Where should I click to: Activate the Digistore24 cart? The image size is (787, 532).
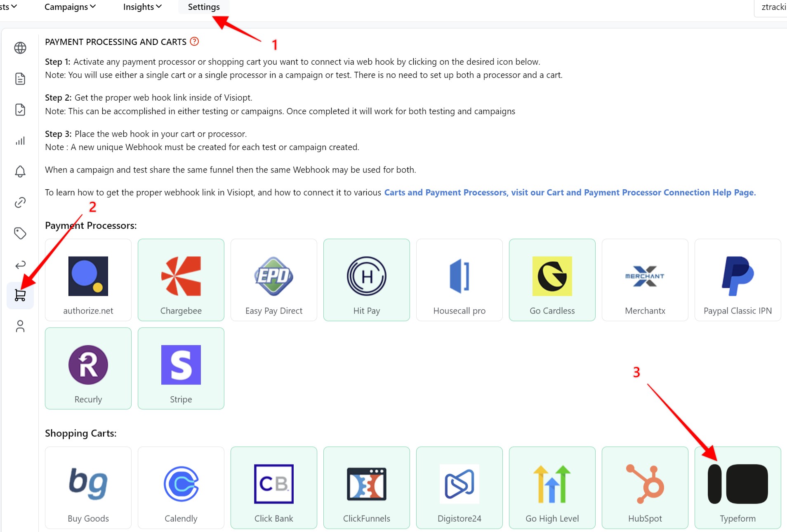pos(459,488)
